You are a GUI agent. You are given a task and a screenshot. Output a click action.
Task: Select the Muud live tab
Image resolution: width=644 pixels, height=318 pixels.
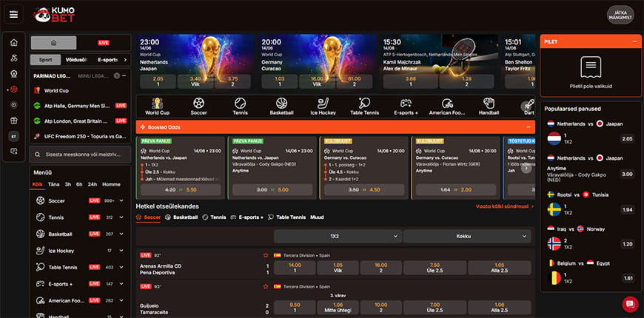tap(317, 217)
